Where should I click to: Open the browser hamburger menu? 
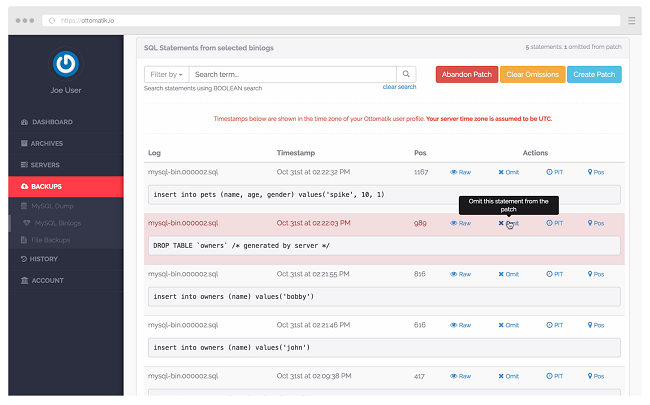pos(631,21)
